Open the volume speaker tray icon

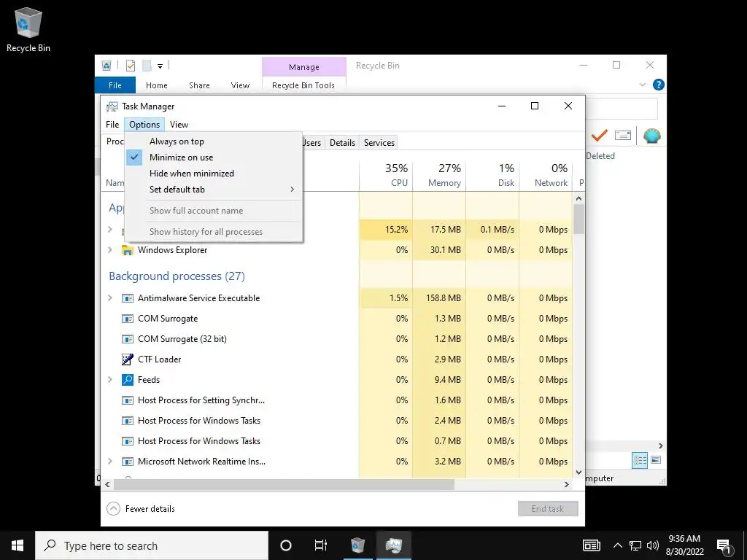653,545
